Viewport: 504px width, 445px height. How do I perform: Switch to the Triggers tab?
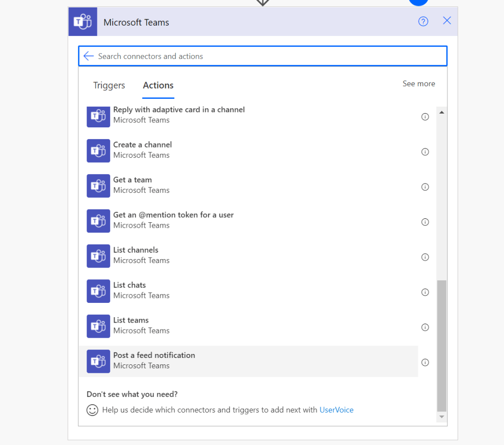(x=109, y=86)
